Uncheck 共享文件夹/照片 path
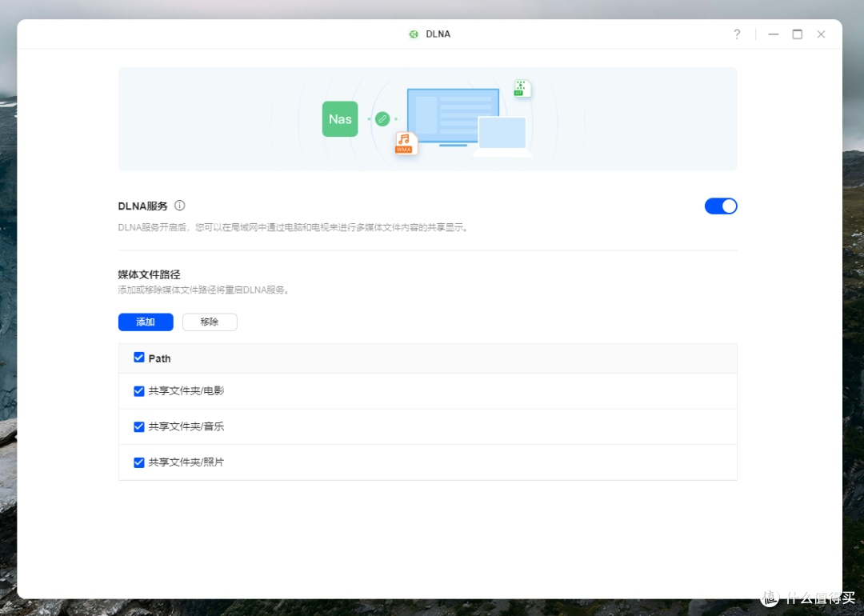 (139, 463)
